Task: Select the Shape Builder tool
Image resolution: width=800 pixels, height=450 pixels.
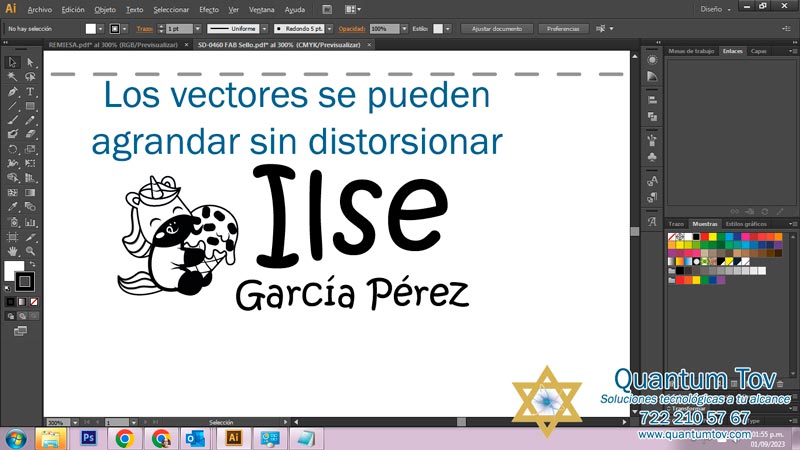Action: pyautogui.click(x=12, y=178)
